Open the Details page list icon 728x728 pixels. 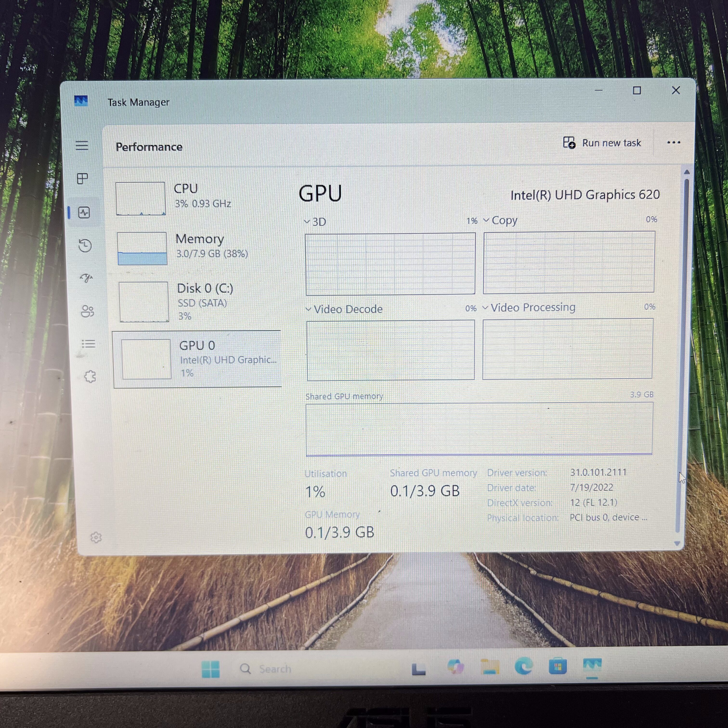tap(89, 344)
